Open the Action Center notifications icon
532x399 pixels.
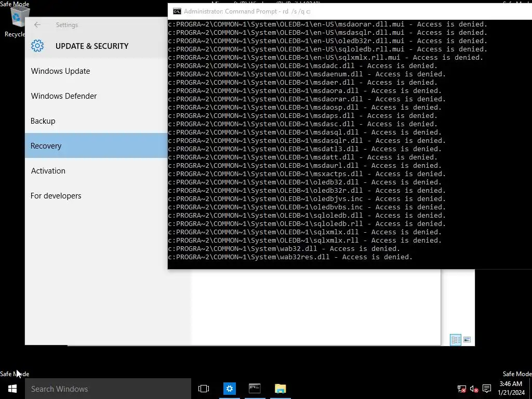(487, 388)
